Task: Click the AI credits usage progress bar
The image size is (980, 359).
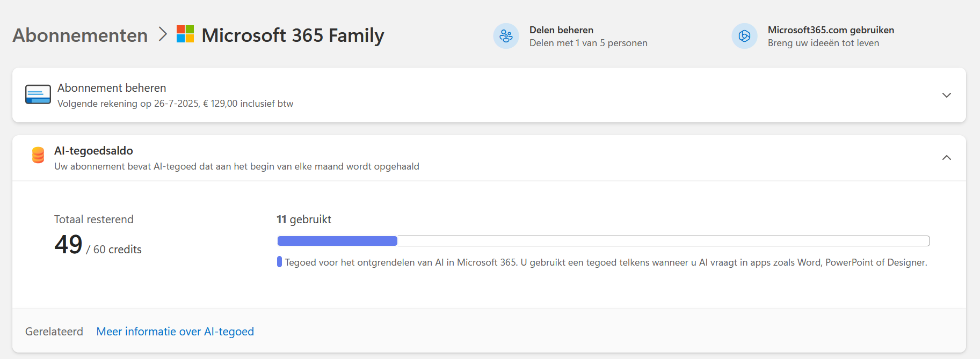Action: (x=603, y=241)
